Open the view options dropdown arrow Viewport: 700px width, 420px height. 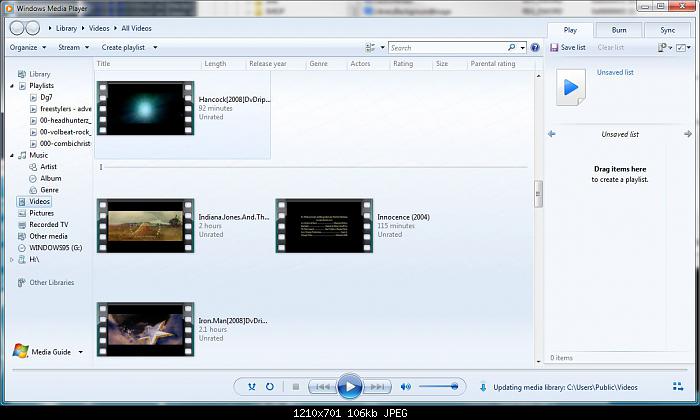click(x=383, y=47)
